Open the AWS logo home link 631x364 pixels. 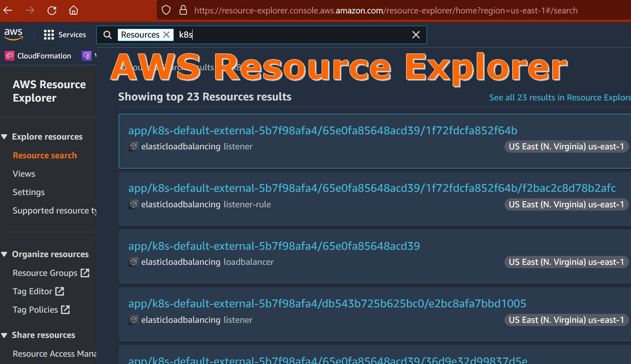tap(13, 35)
